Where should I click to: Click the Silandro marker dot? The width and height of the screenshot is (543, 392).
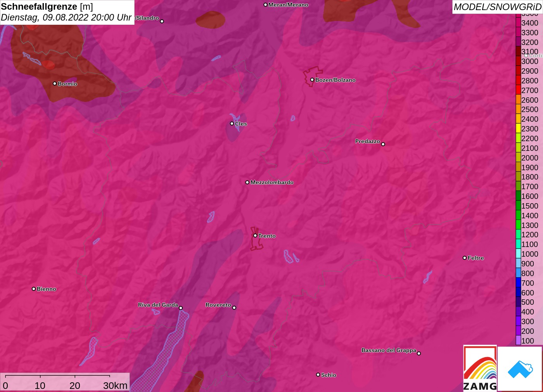[162, 21]
